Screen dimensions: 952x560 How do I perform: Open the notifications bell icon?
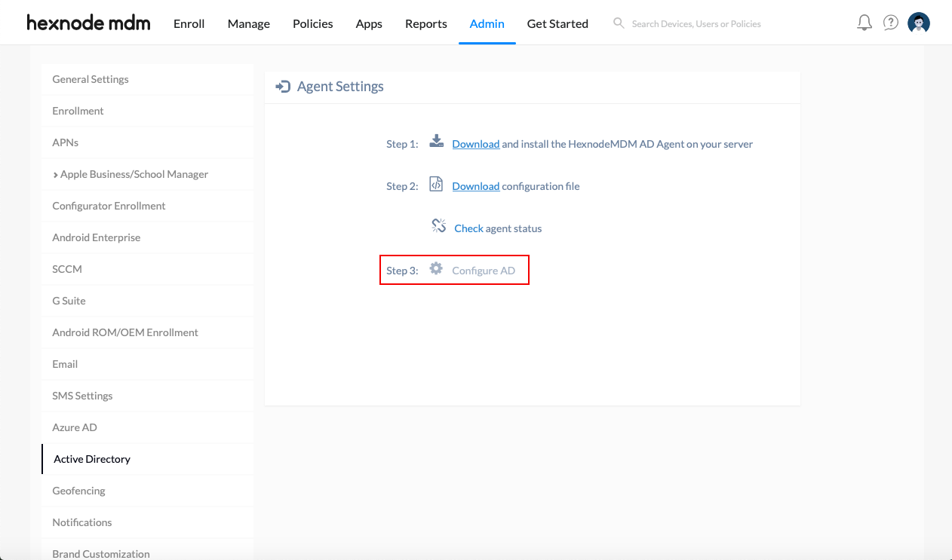(864, 23)
